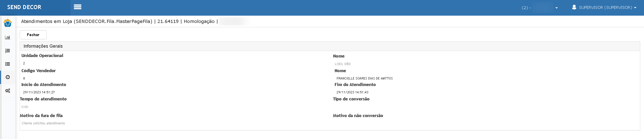Toggle the hamburger menu in header
644x139 pixels.
click(x=78, y=7)
